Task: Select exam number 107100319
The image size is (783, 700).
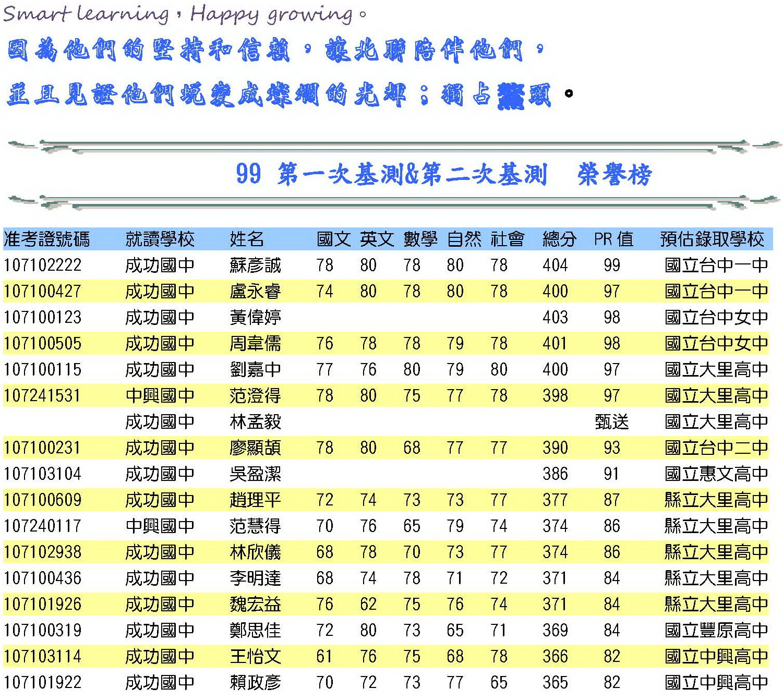Action: pyautogui.click(x=42, y=631)
